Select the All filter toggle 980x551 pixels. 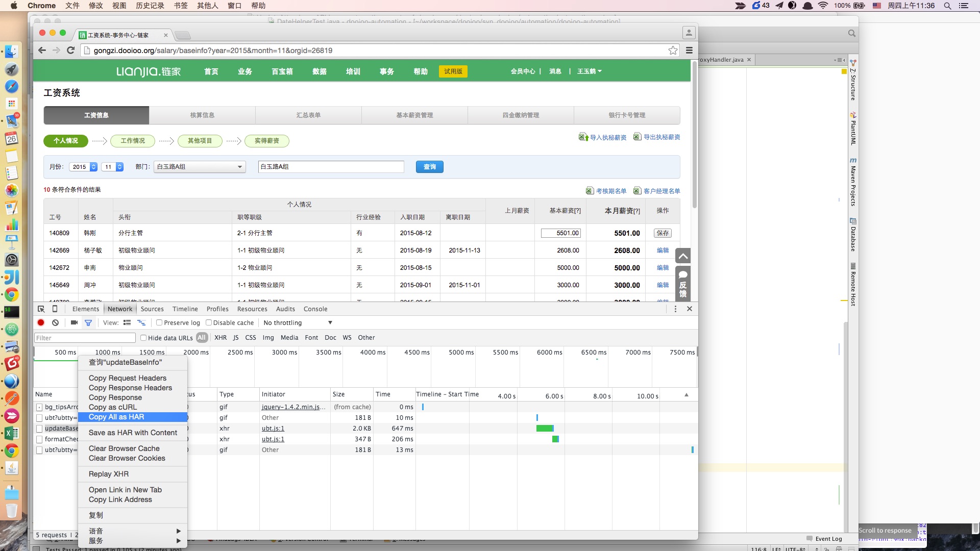coord(202,337)
